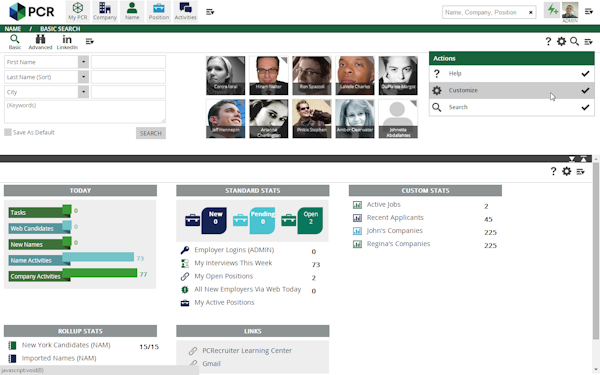The image size is (600, 375).
Task: Expand panel with the up-arrow splitter button
Action: pyautogui.click(x=584, y=158)
